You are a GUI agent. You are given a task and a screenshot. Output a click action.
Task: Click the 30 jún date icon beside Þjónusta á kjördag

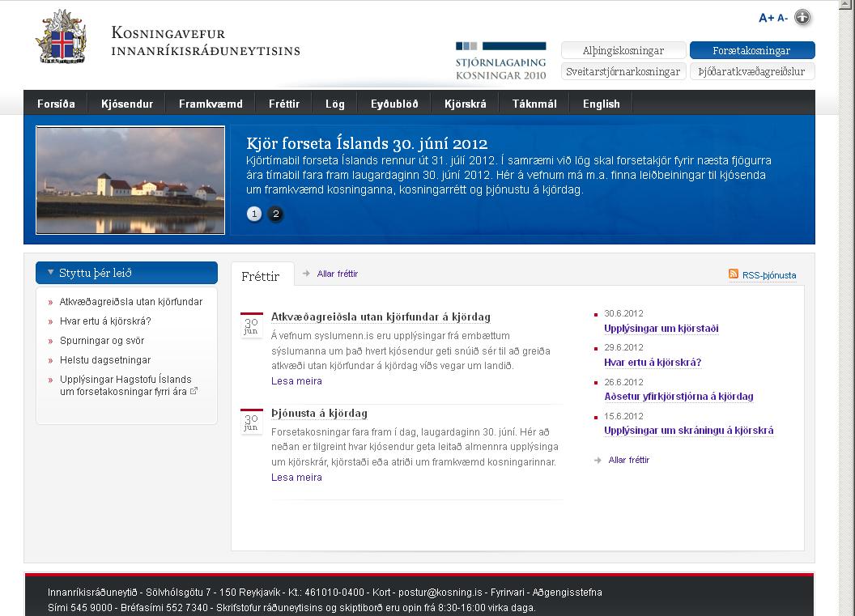[251, 422]
